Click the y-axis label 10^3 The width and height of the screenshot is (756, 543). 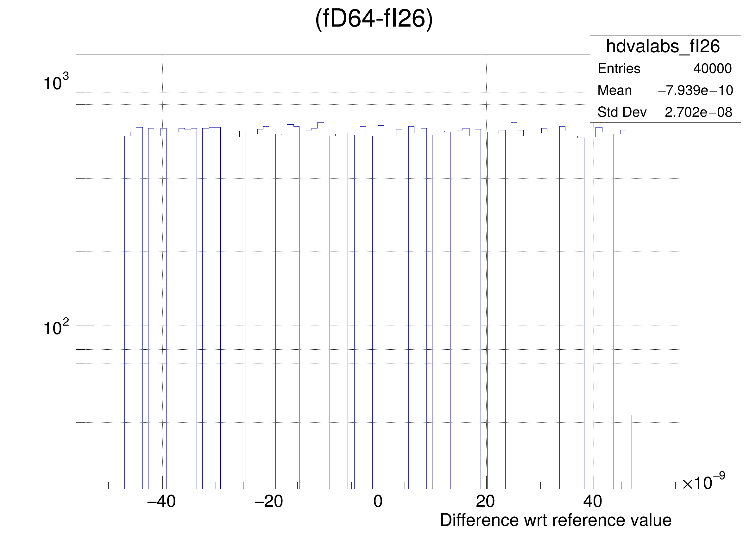point(56,82)
